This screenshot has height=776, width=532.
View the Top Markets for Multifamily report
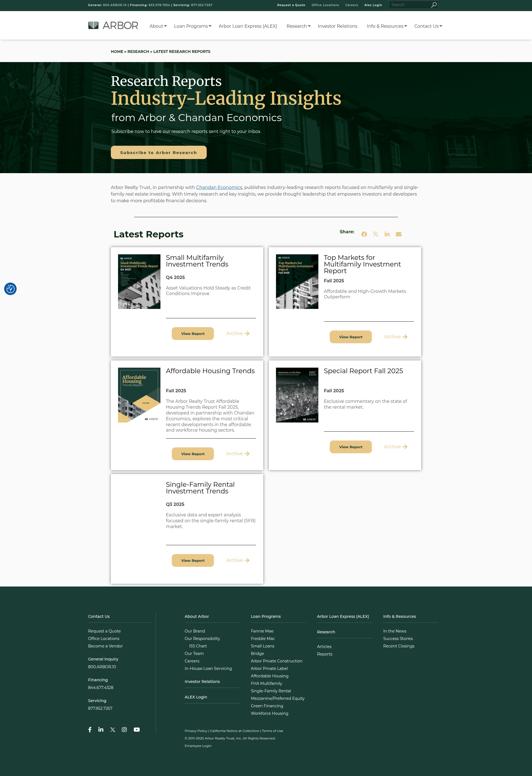point(351,337)
